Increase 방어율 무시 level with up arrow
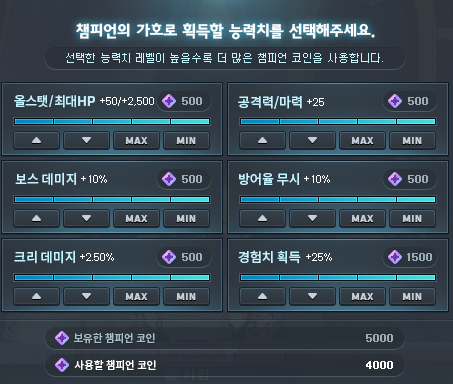The width and height of the screenshot is (453, 384). 262,218
